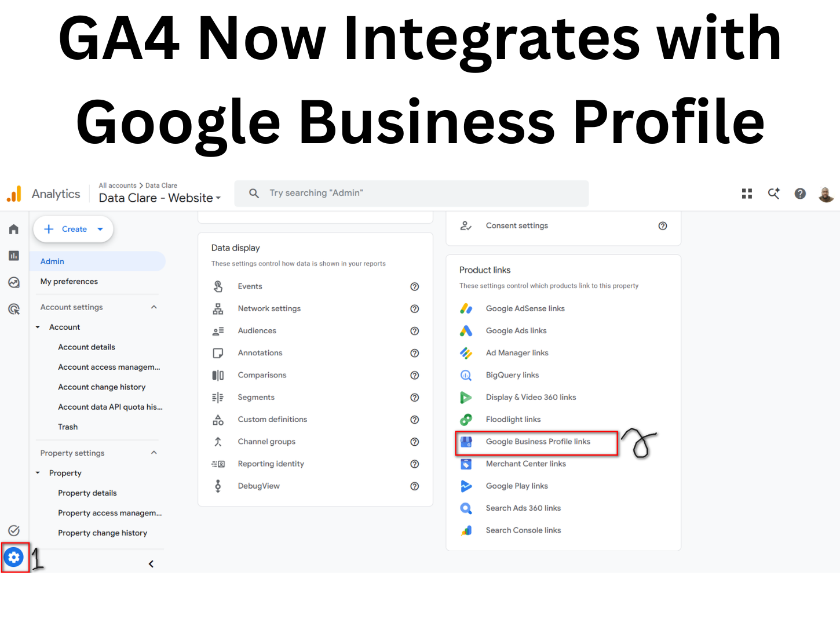Click the help icon next to Network settings

(x=415, y=309)
